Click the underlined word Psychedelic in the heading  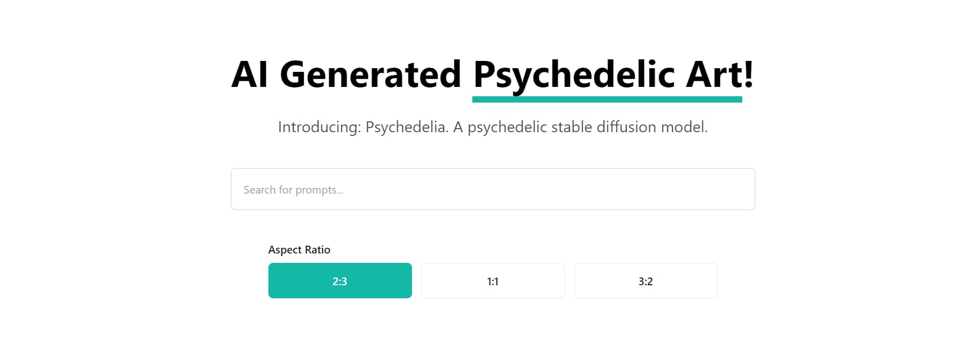tap(574, 75)
